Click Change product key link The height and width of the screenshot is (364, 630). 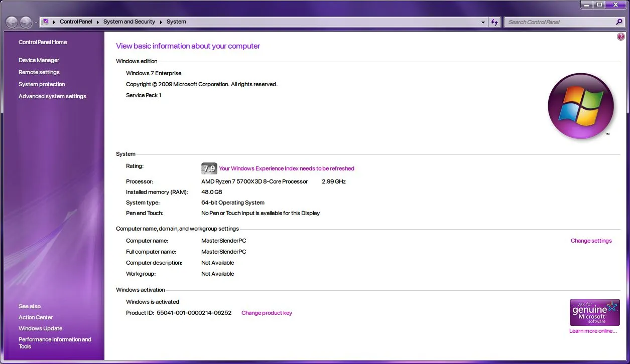pos(267,313)
